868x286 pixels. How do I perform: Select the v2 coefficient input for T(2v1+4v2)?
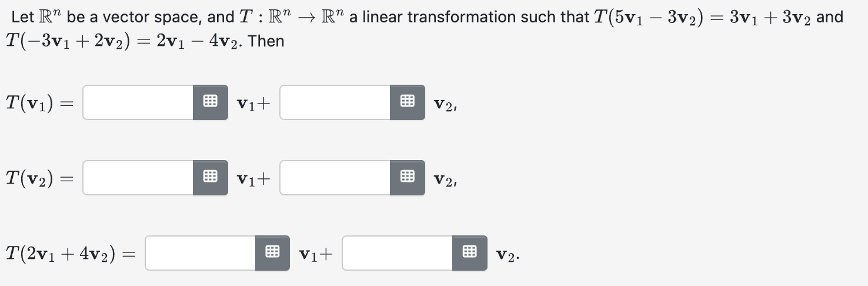click(398, 253)
